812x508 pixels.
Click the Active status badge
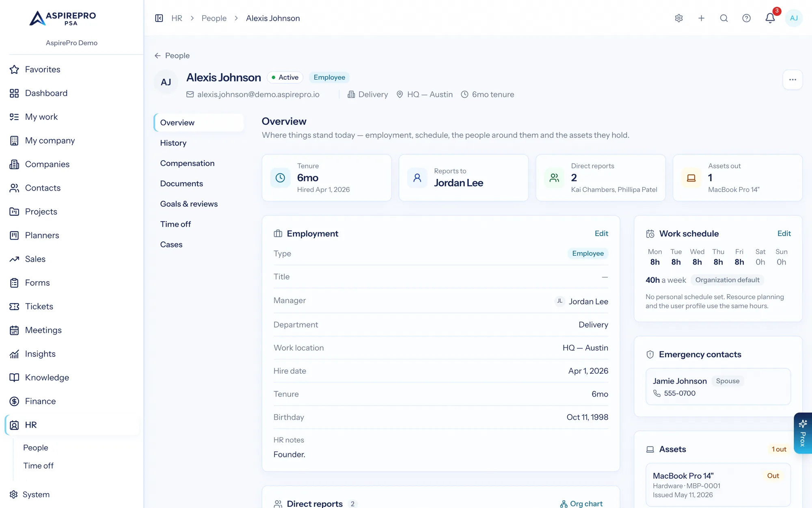point(285,77)
